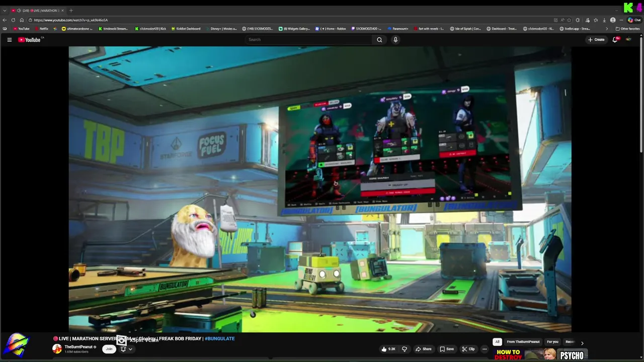Screen dimensions: 644x362
Task: Like the video with thumbs up
Action: pos(388,349)
